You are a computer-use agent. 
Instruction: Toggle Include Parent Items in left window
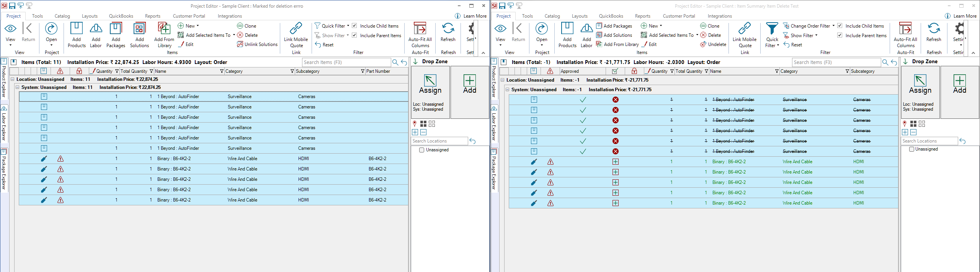[354, 35]
